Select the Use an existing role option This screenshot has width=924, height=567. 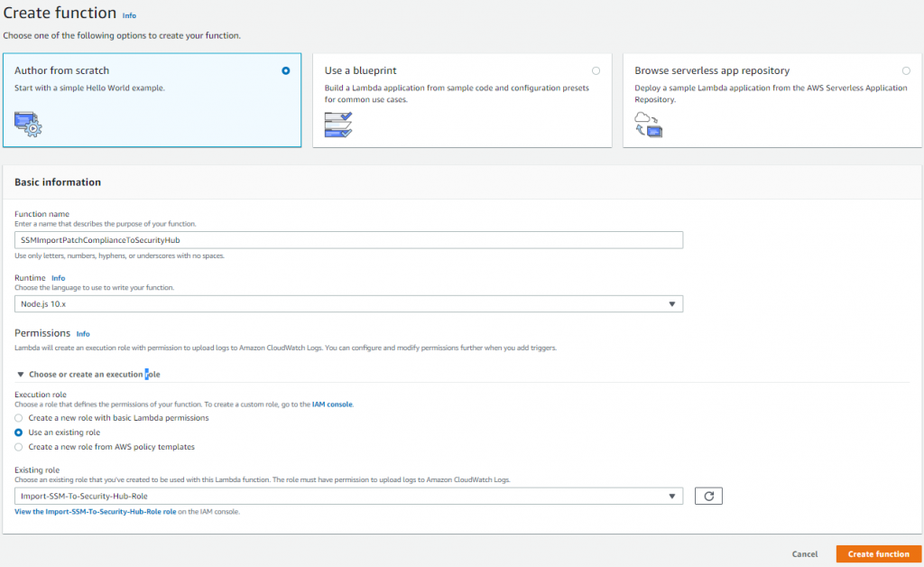coord(19,432)
